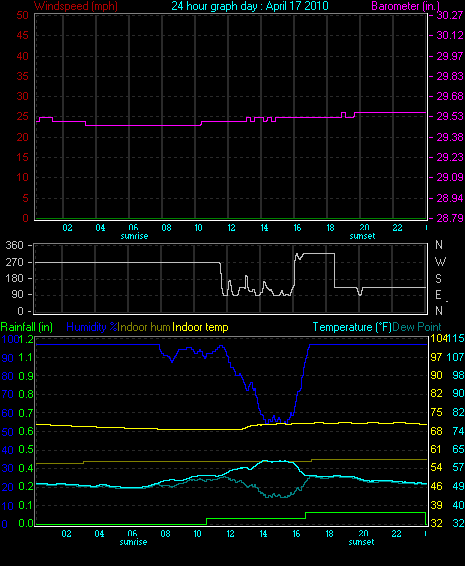Image resolution: width=465 pixels, height=566 pixels.
Task: Click the 12 hour tick on top graph
Action: [231, 228]
